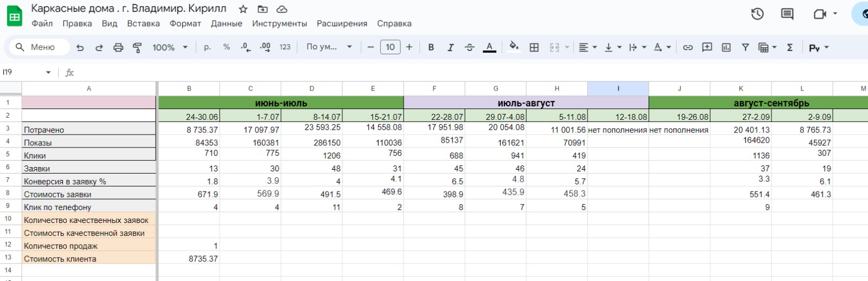
Task: Open the Данные menu
Action: [x=226, y=23]
